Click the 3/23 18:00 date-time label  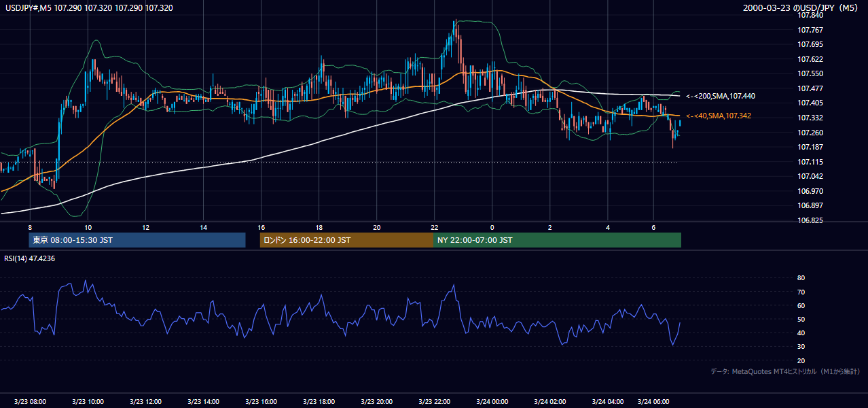(x=319, y=402)
